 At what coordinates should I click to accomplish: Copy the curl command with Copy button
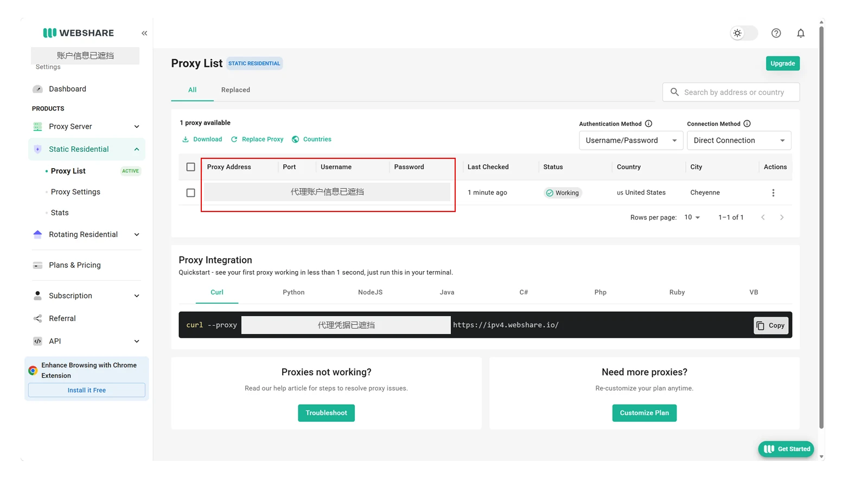click(x=771, y=325)
